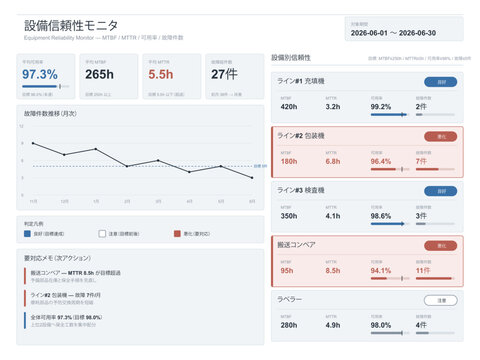Click the 6月 data point on the trend line
480x360 pixels.
click(x=252, y=178)
